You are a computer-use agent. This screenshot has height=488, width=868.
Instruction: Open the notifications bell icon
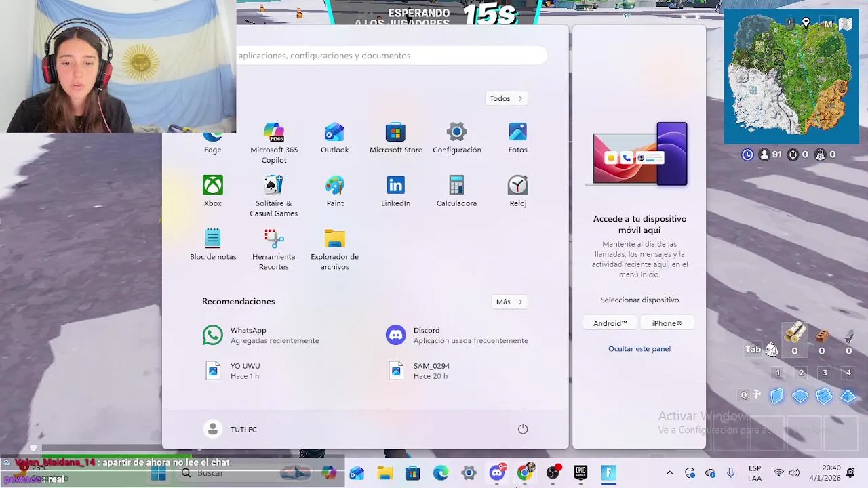tap(850, 473)
